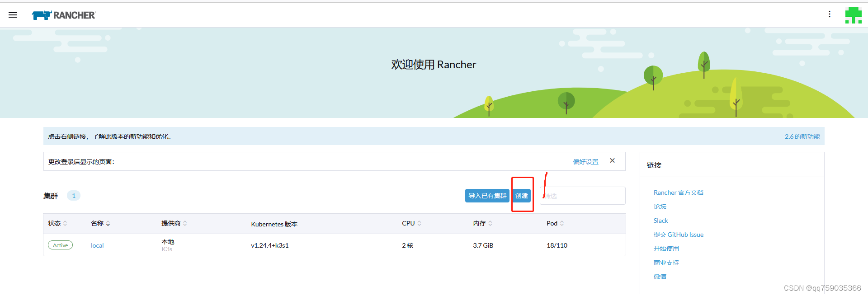Click the Kubernetes 版本 column header
Image resolution: width=868 pixels, height=296 pixels.
coord(274,224)
